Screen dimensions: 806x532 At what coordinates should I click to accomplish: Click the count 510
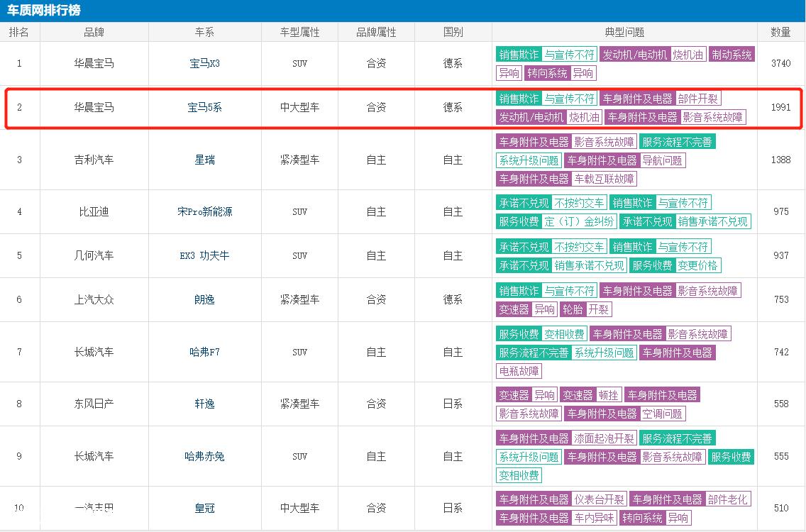(780, 509)
